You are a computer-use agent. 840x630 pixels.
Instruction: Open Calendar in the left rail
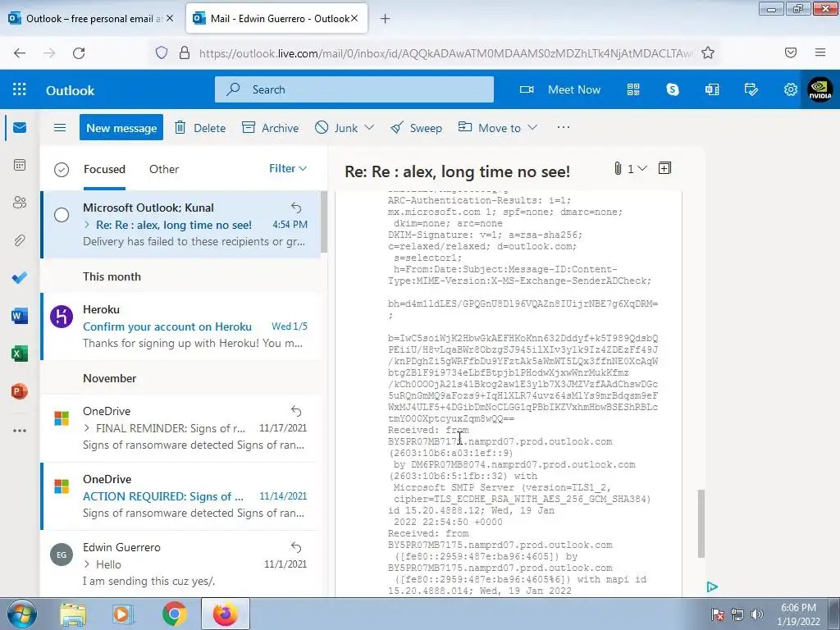(x=20, y=165)
